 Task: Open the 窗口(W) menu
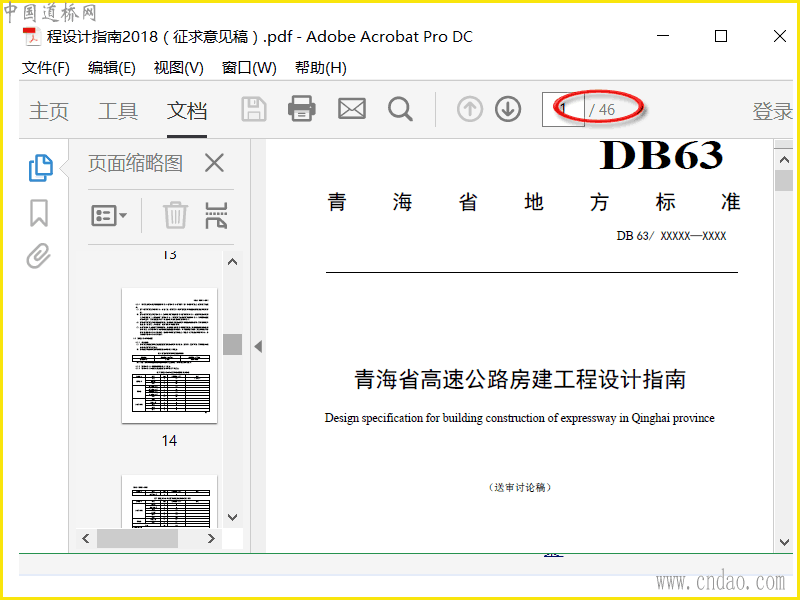(x=249, y=67)
